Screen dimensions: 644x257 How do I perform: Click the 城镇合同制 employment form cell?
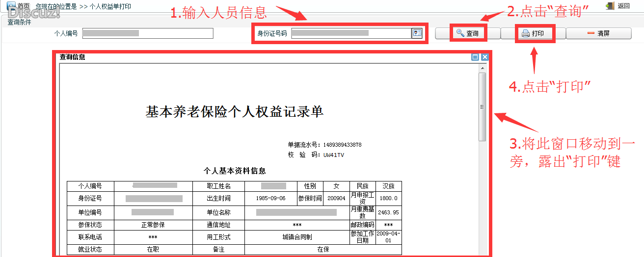point(297,236)
